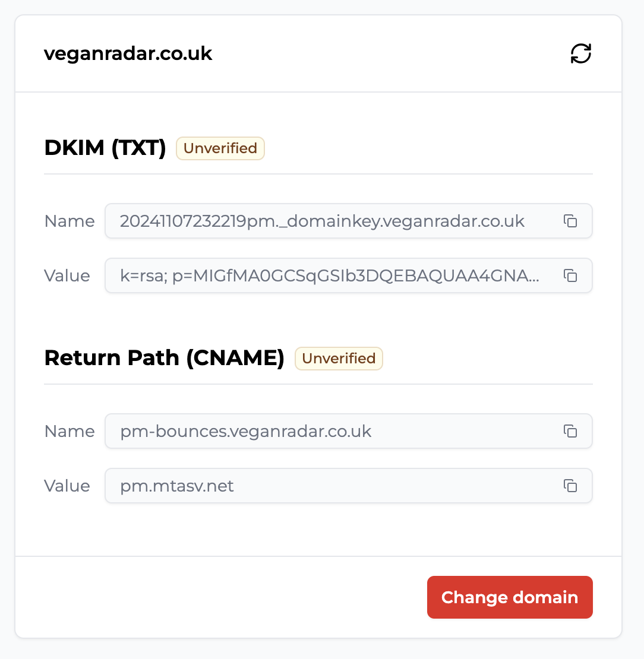Click the Unverified badge beside Return Path
644x659 pixels.
pos(339,359)
